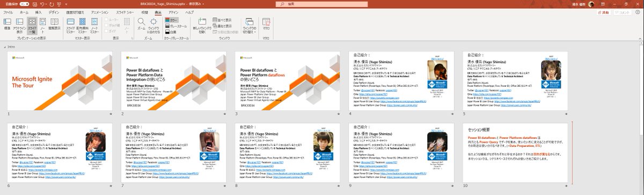Open the Add-ins (アドイン) tab
The height and width of the screenshot is (195, 644).
[173, 12]
